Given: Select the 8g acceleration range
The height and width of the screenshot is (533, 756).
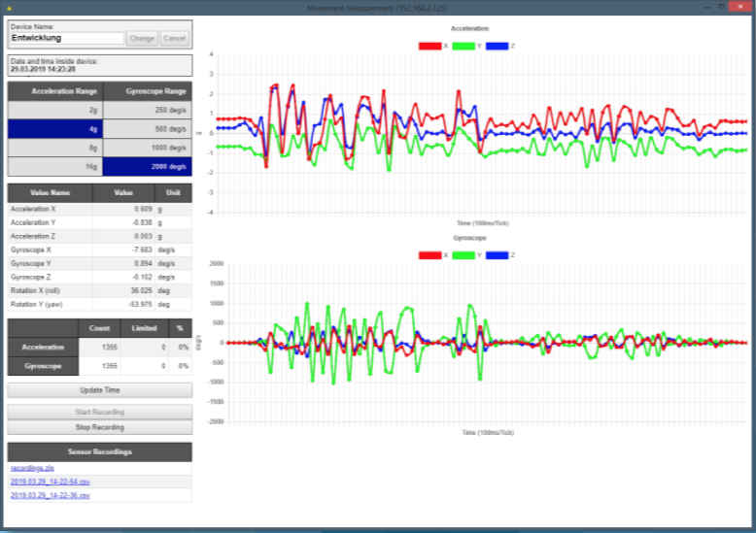Looking at the screenshot, I should coord(55,148).
